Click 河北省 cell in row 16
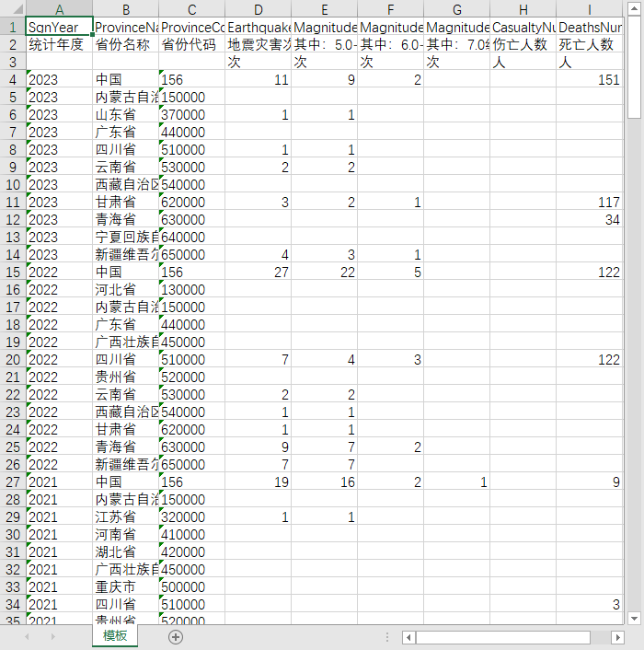The height and width of the screenshot is (650, 644). [125, 289]
